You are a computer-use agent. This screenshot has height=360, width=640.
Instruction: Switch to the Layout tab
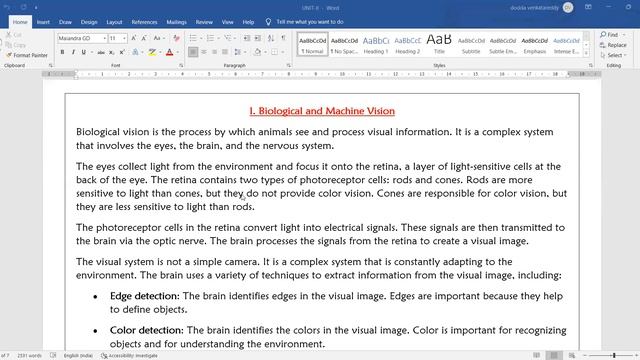(x=114, y=22)
